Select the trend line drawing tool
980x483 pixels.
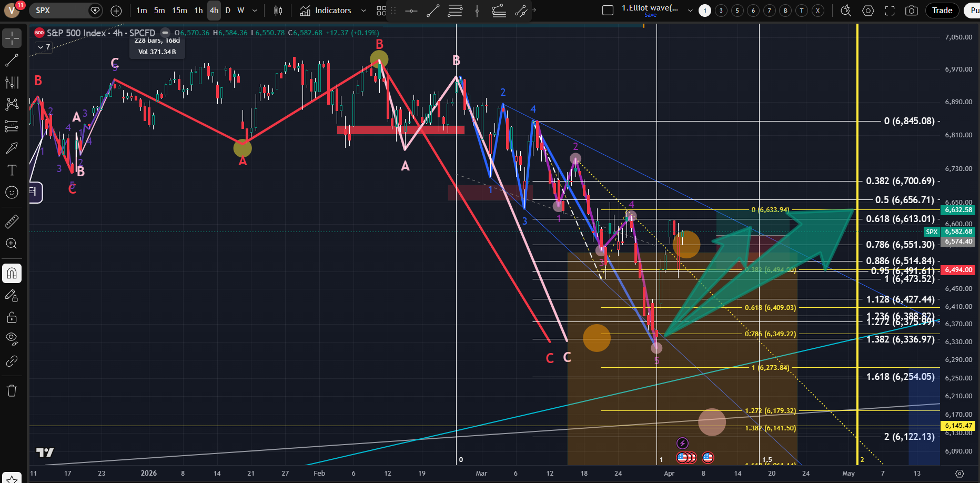(12, 61)
